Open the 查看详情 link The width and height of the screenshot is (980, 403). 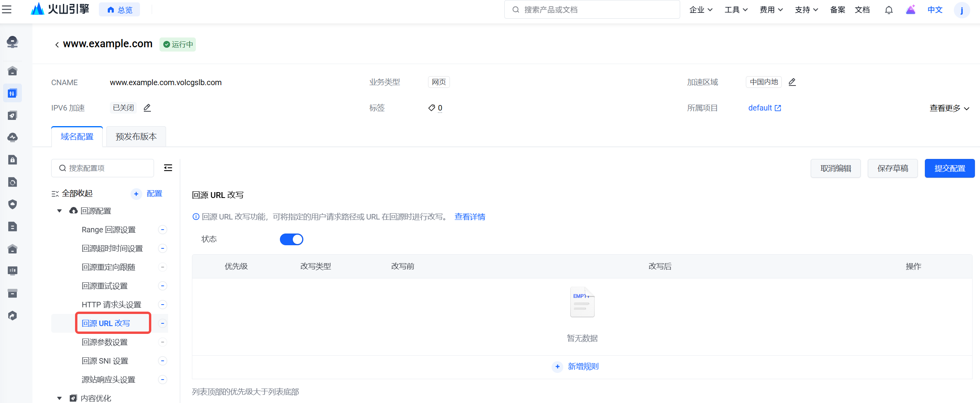tap(470, 217)
